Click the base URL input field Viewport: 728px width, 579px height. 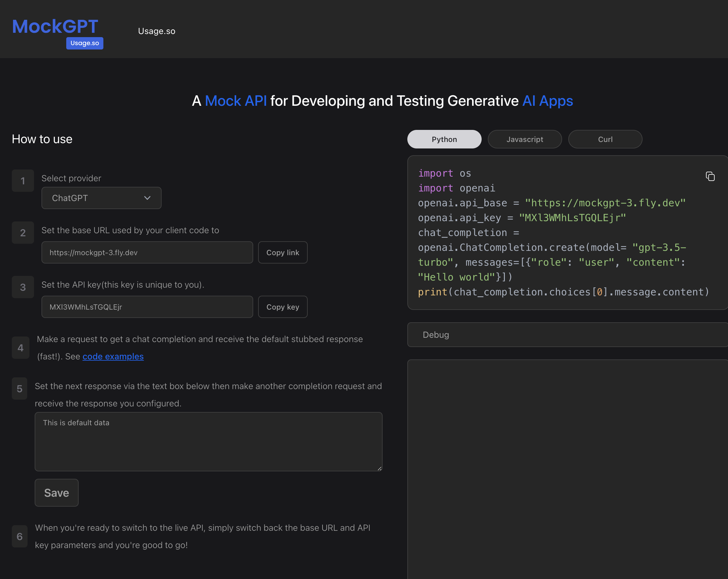[147, 252]
